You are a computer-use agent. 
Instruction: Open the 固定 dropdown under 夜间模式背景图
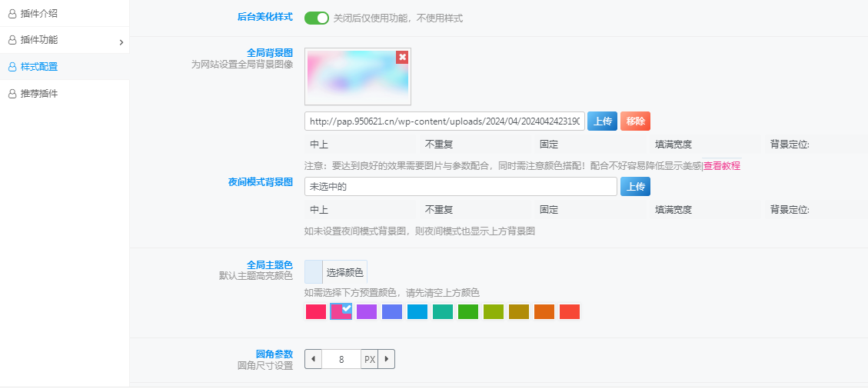(x=591, y=210)
